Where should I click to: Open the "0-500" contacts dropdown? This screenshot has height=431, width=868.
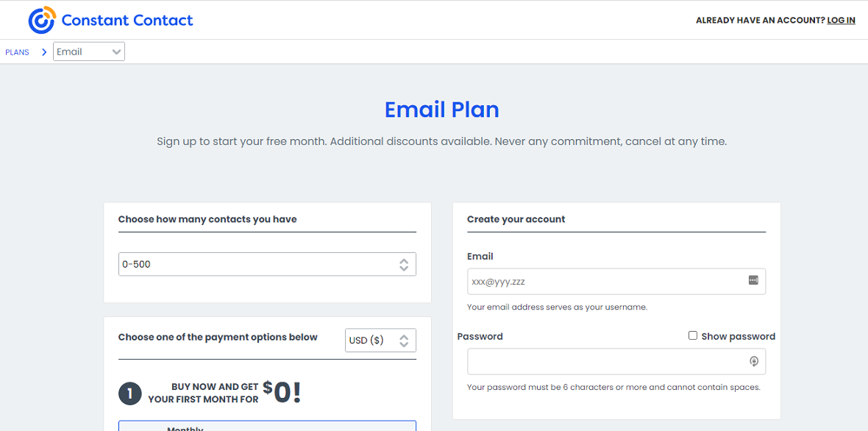tap(267, 264)
